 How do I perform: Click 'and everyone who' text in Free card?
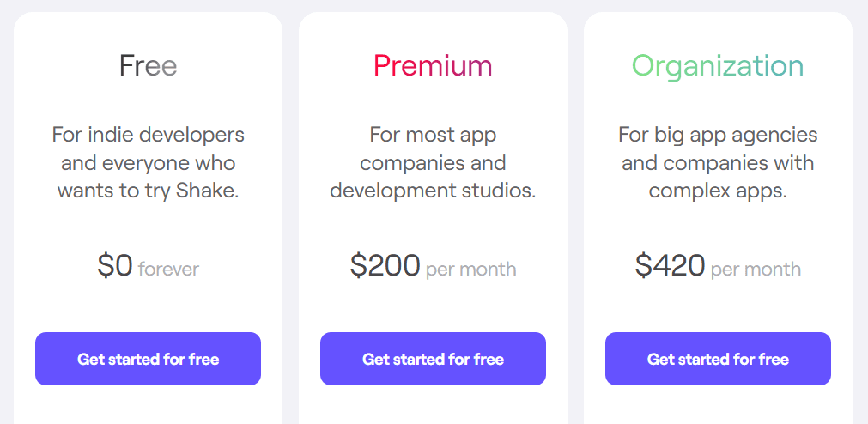(x=148, y=164)
